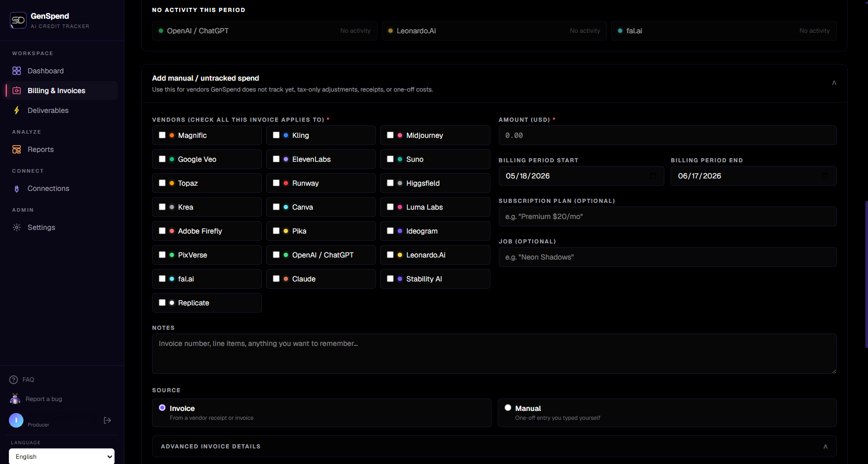Enable the Suno vendor checkbox
Viewport: 868px width, 464px height.
pyautogui.click(x=390, y=159)
